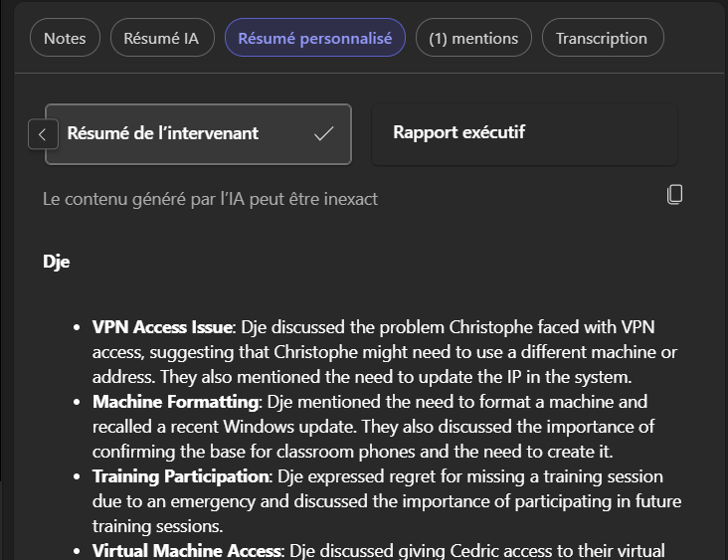Click the checkmark on Résumé de l'intervenant
Viewport: 728px width, 560px height.
[x=323, y=133]
